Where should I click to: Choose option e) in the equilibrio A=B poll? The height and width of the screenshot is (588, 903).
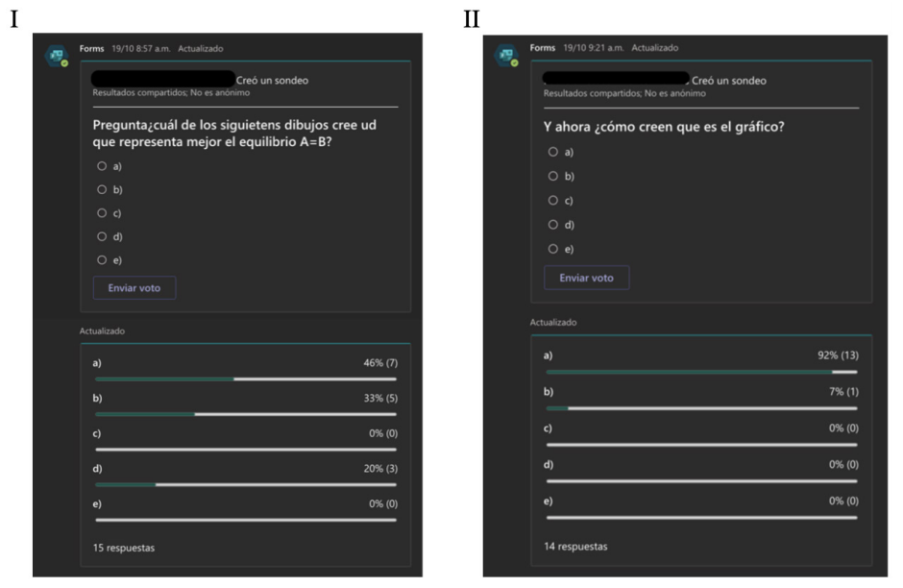pos(102,259)
